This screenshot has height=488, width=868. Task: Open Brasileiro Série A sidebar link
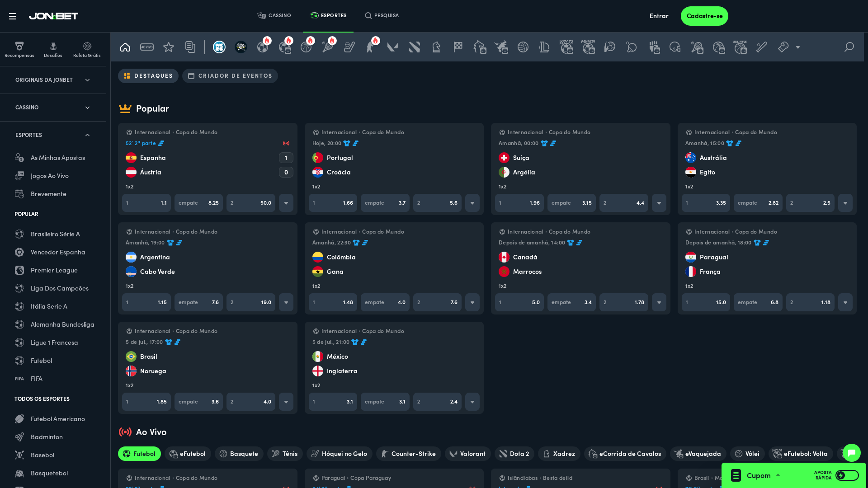(x=55, y=234)
